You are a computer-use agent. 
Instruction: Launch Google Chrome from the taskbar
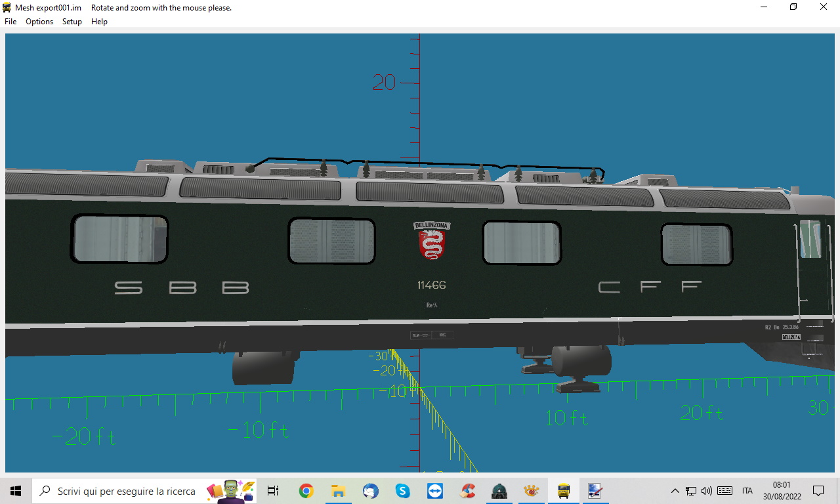click(x=306, y=491)
